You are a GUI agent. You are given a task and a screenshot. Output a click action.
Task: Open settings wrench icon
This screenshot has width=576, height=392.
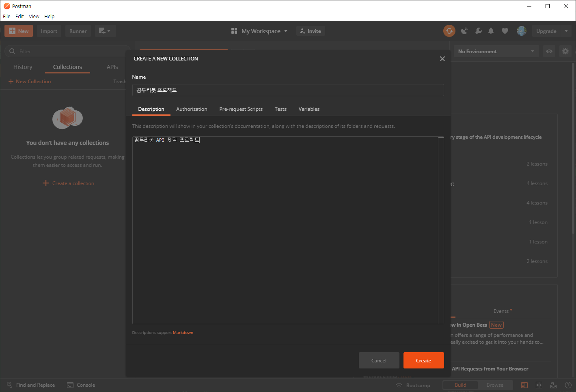479,31
